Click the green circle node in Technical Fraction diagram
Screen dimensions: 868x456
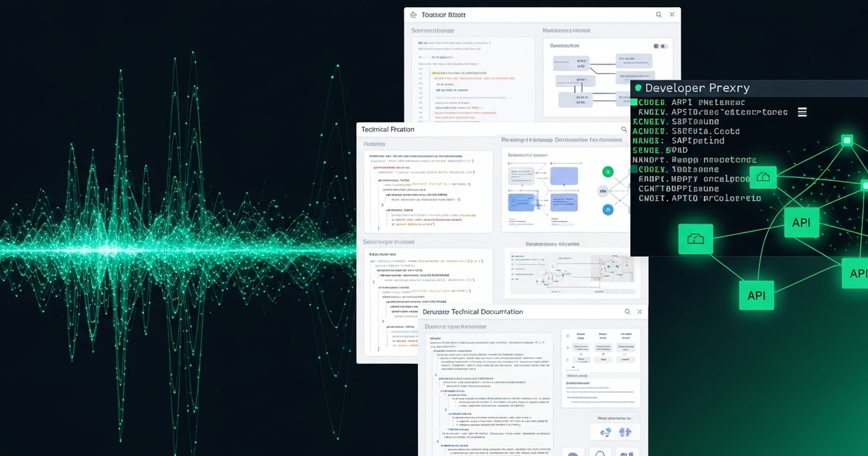(x=606, y=172)
